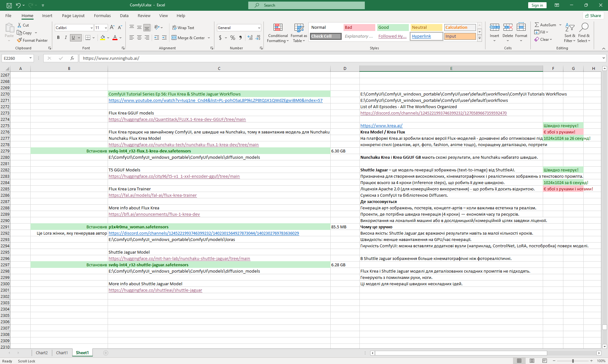Switch to Page Break Preview view

tap(544, 361)
